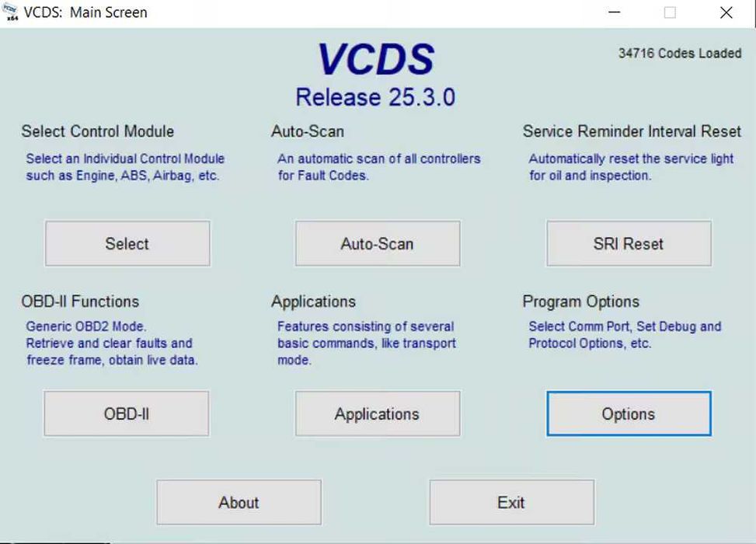Screen dimensions: 756x544
Task: Click the 'Release 25.3.0' version text
Action: 375,97
